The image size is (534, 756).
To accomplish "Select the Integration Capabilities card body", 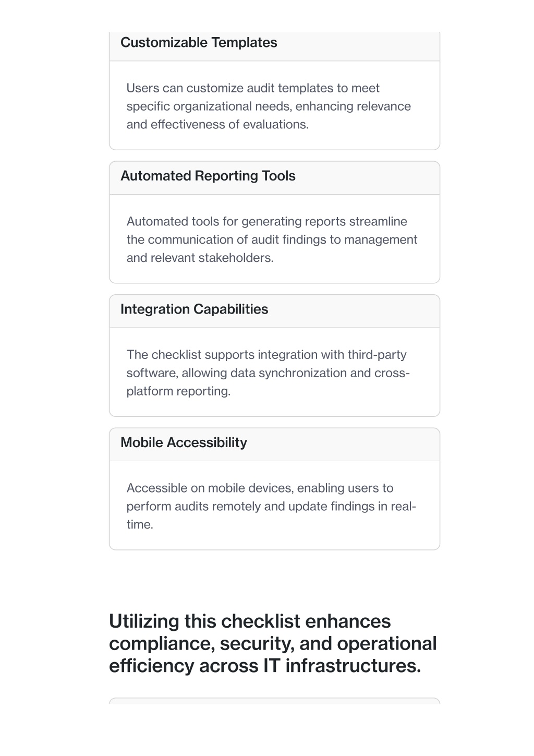I will click(274, 372).
